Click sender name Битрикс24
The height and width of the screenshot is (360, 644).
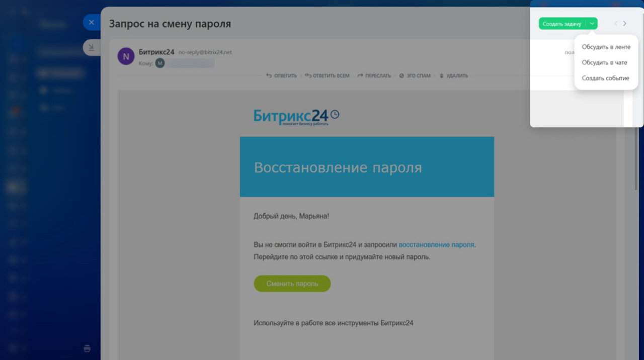coord(156,52)
